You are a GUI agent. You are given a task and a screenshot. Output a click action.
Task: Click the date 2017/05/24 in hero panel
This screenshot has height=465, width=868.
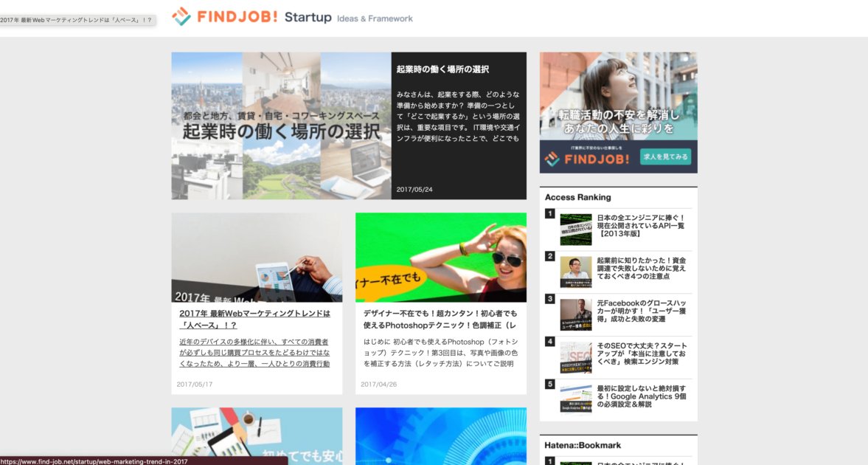[414, 190]
